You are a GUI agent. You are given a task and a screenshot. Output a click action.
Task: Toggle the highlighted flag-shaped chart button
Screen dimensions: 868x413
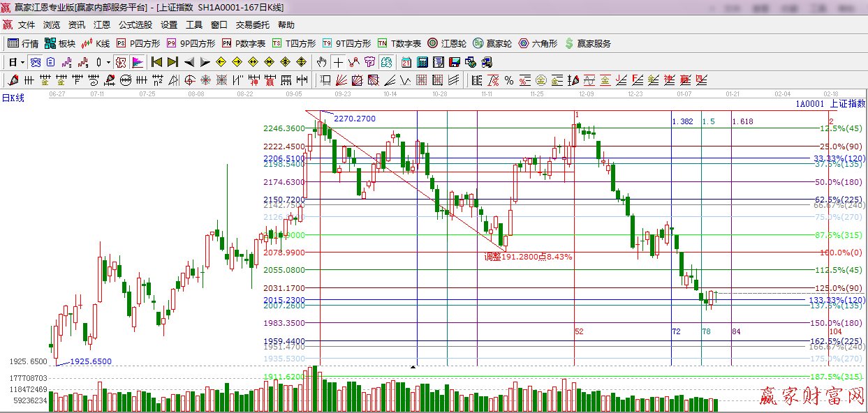[138, 62]
